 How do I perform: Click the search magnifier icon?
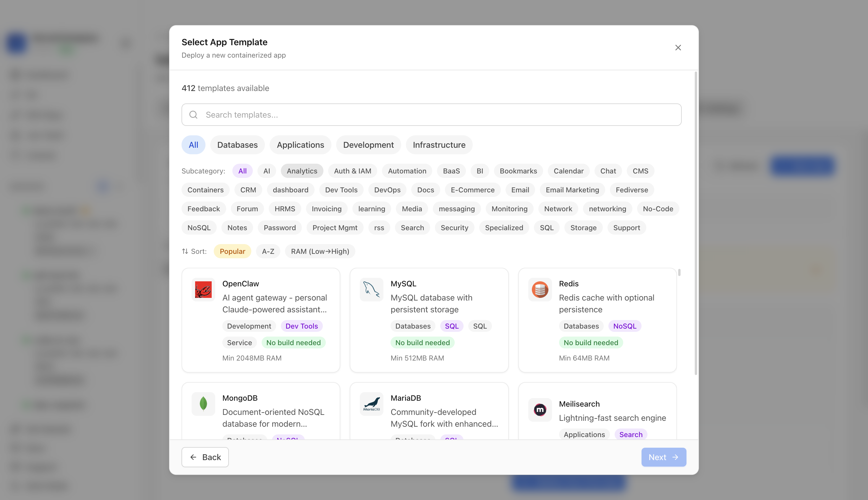point(193,115)
